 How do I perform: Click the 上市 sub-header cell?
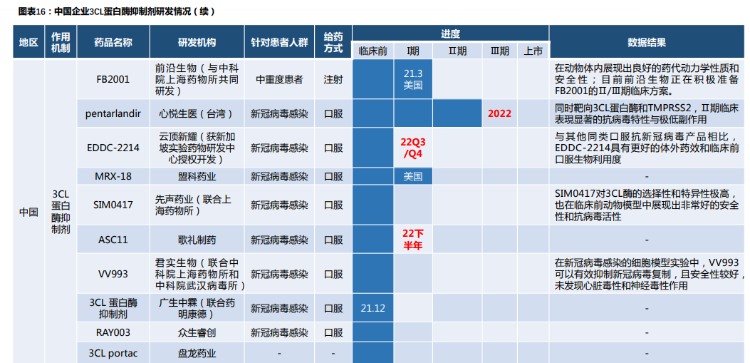coord(533,51)
